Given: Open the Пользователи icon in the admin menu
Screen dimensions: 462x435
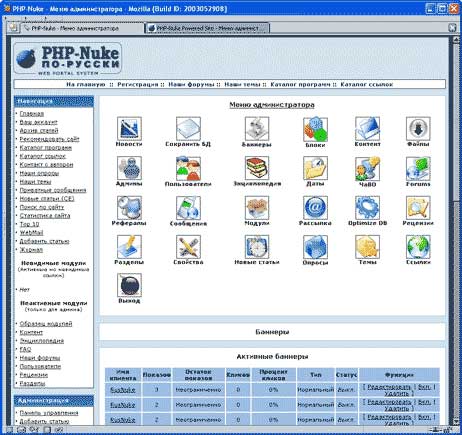Looking at the screenshot, I should [188, 168].
